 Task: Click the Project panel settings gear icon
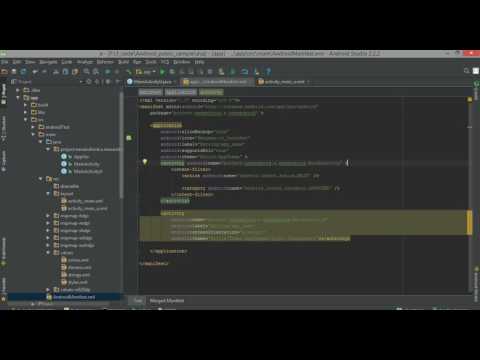coord(108,82)
